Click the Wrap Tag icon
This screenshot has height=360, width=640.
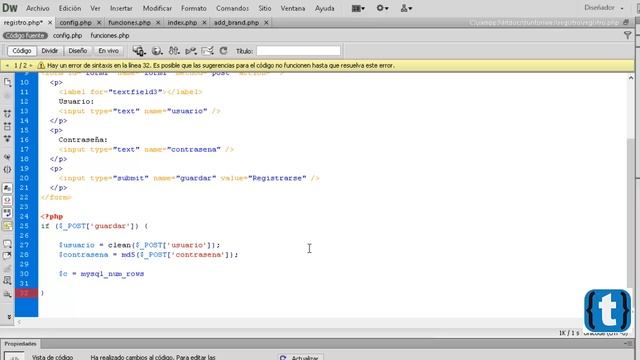pos(7,268)
